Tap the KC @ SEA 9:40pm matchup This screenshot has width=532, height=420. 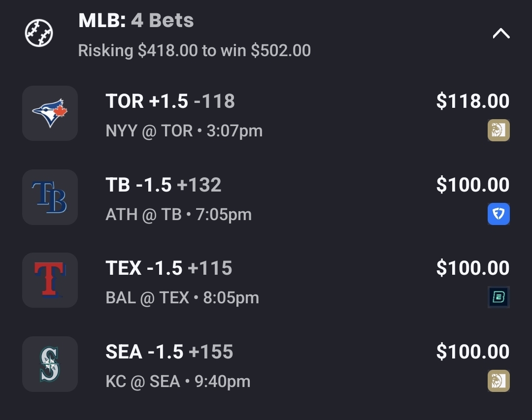[178, 382]
